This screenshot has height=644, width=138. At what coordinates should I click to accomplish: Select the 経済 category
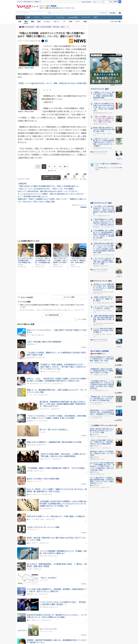pos(39,21)
